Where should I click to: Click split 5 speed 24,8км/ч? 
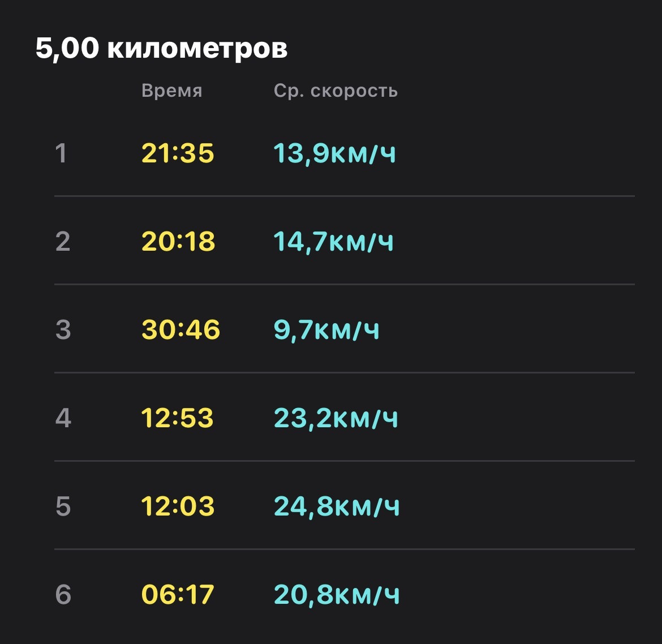point(337,506)
